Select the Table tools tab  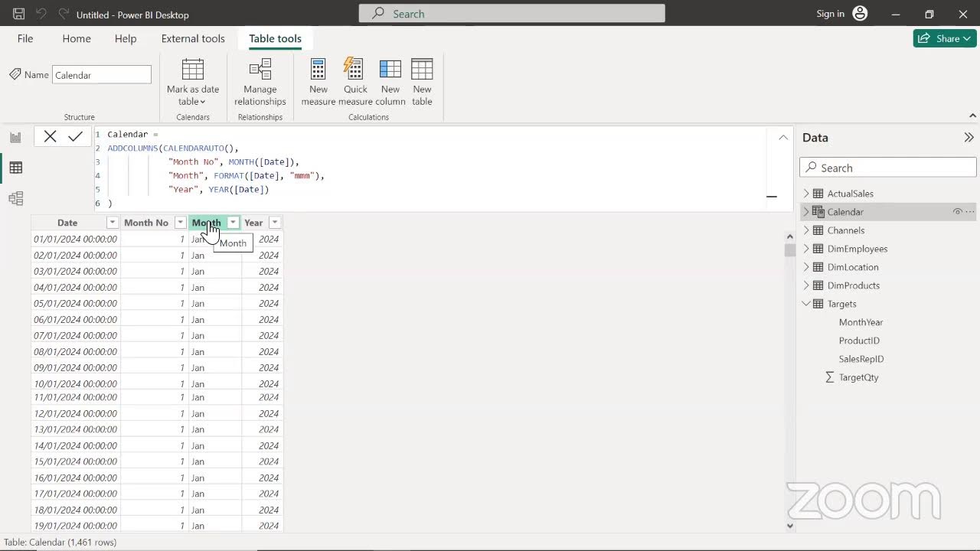coord(275,38)
